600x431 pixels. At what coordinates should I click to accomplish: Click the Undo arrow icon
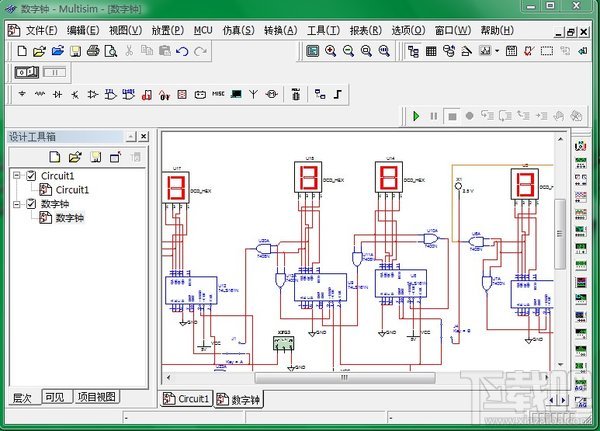[182, 51]
